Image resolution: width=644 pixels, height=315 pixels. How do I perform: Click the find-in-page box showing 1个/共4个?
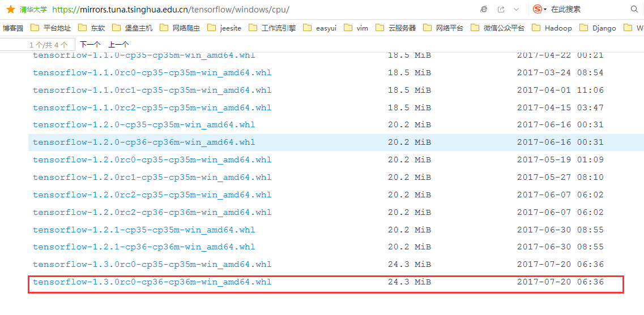pyautogui.click(x=37, y=44)
